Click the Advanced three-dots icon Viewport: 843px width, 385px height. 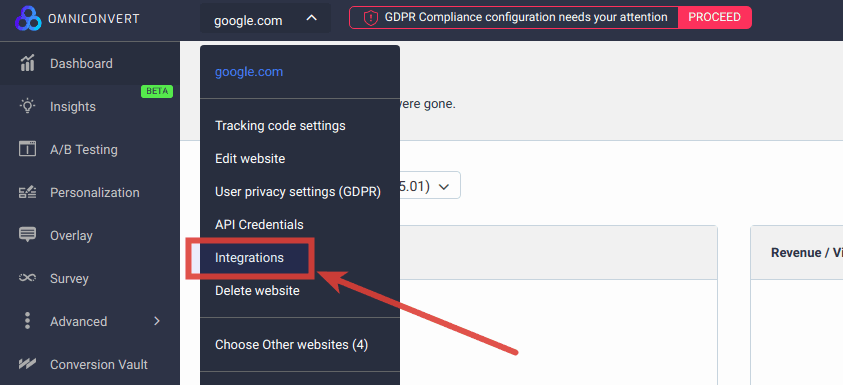27,321
